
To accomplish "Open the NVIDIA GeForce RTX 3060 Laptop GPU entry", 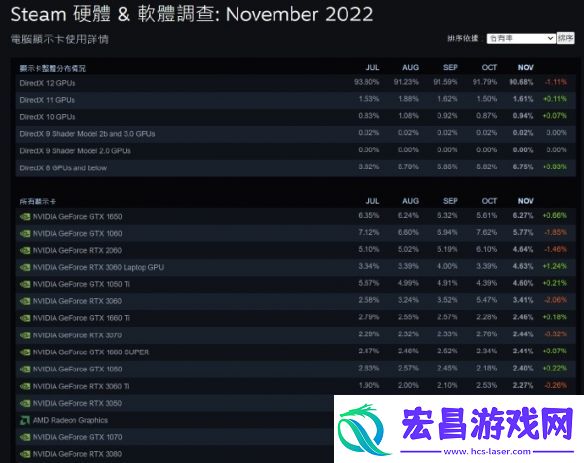I will 98,267.
